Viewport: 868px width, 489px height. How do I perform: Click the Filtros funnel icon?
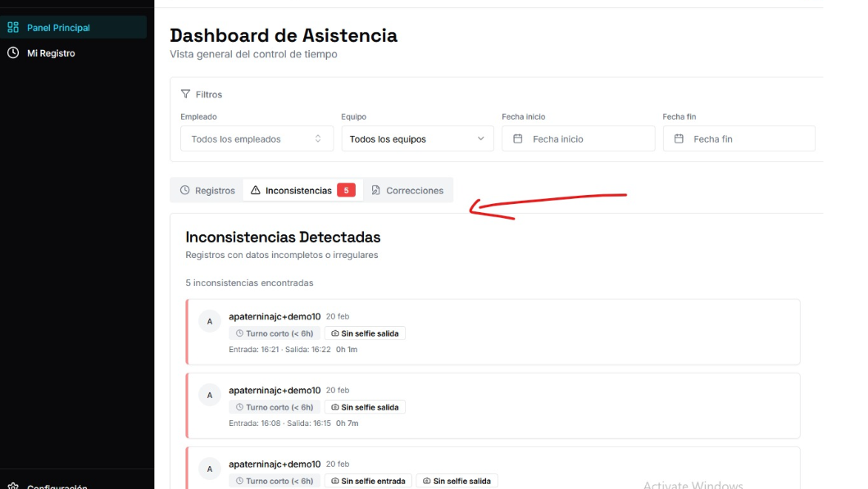185,94
